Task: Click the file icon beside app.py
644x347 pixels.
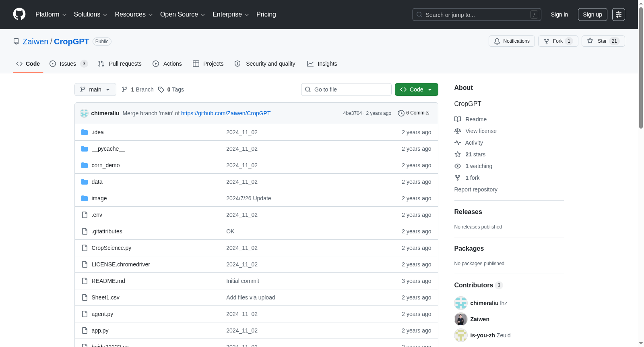Action: point(85,330)
